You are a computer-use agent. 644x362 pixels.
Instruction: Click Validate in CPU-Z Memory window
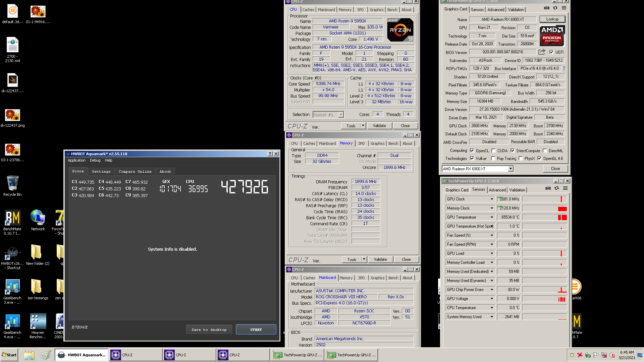tap(380, 259)
